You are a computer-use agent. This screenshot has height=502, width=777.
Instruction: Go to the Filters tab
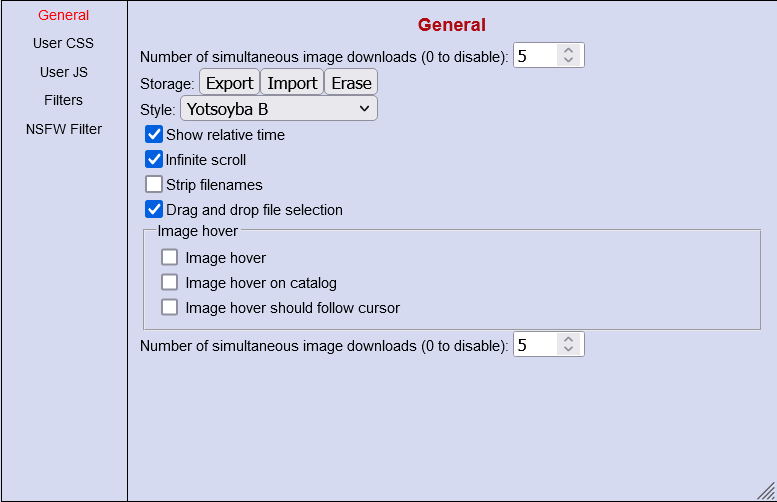[x=63, y=100]
